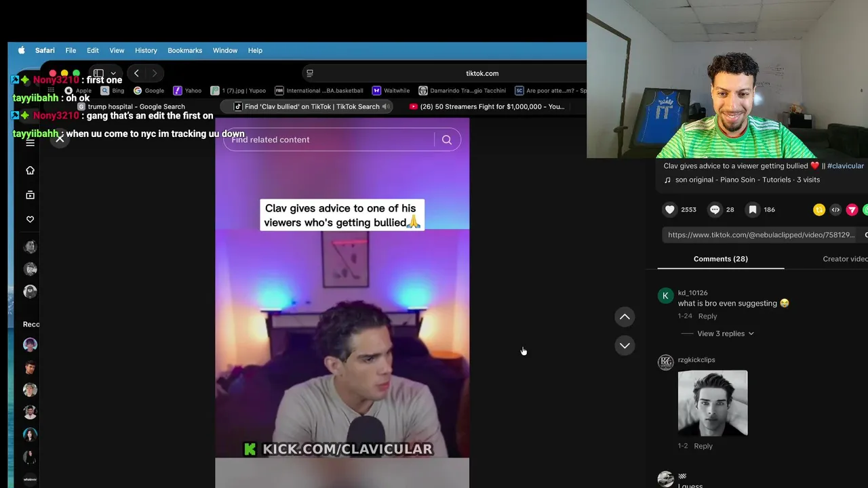Click the reader/page icon in address bar
The width and height of the screenshot is (868, 488).
coord(310,73)
